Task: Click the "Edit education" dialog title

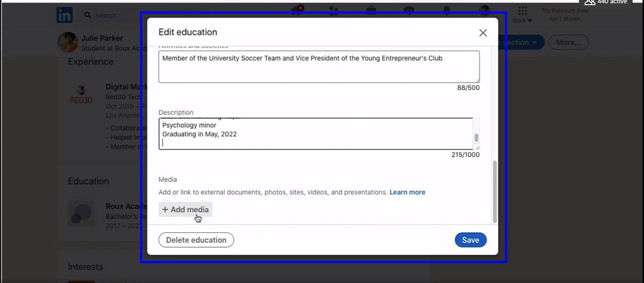Action: (188, 32)
